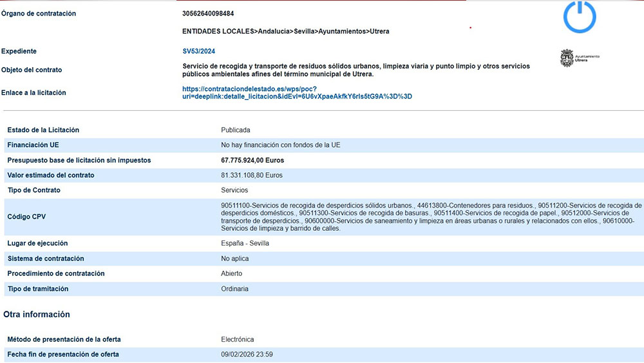Click the Ayuntamiento Utrera logo
Viewport: 644px width, 363px height.
pyautogui.click(x=580, y=58)
